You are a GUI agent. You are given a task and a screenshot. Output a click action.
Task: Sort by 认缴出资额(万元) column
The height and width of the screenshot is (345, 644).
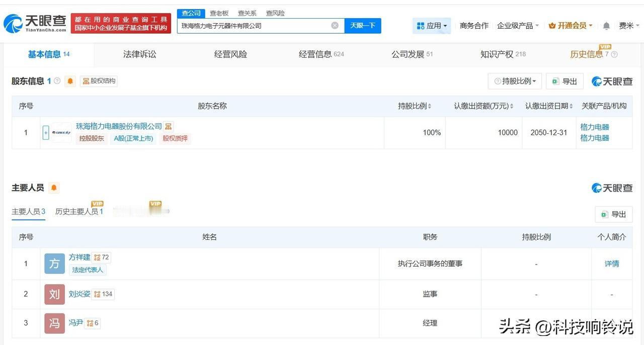click(x=484, y=106)
